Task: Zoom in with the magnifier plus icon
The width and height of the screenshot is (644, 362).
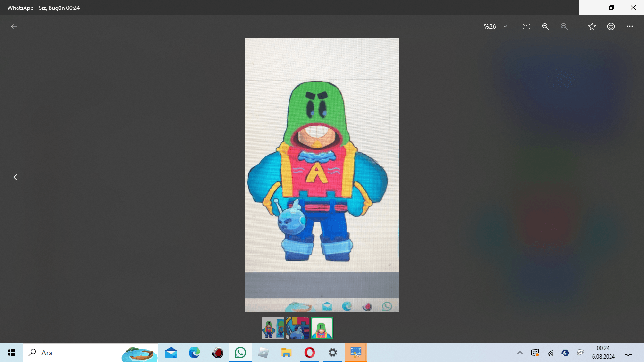Action: [x=545, y=26]
